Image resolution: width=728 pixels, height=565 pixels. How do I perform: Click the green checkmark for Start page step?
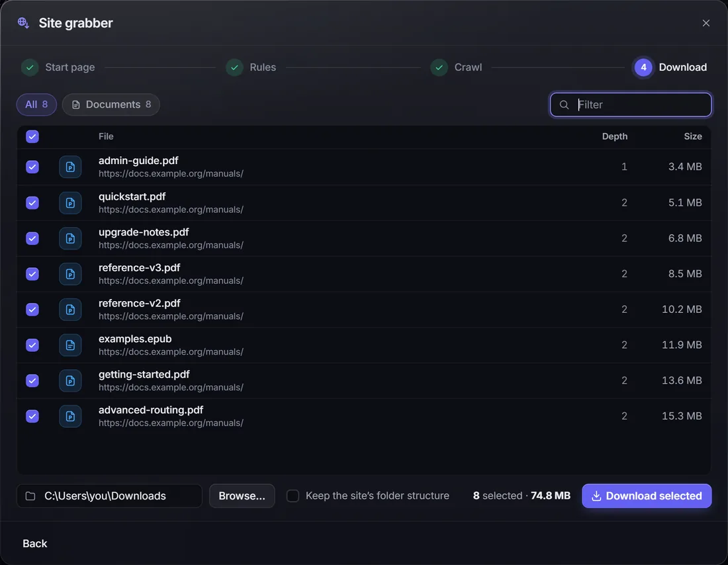(x=30, y=67)
